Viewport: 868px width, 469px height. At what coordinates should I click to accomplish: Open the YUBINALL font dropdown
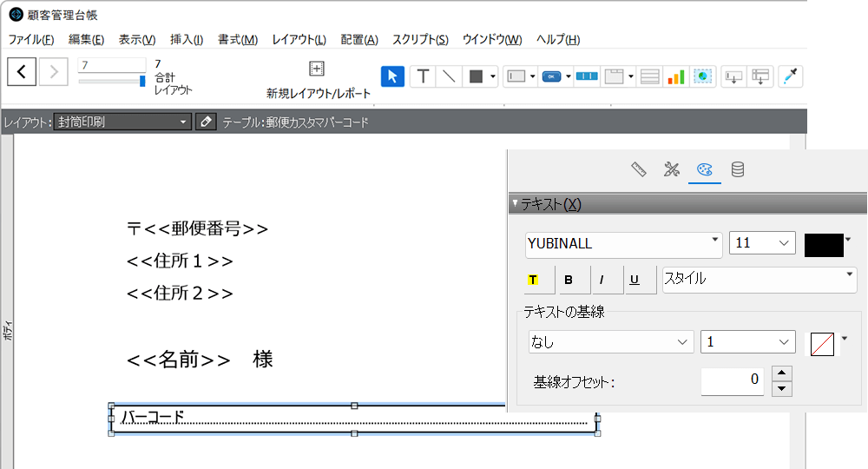point(623,244)
